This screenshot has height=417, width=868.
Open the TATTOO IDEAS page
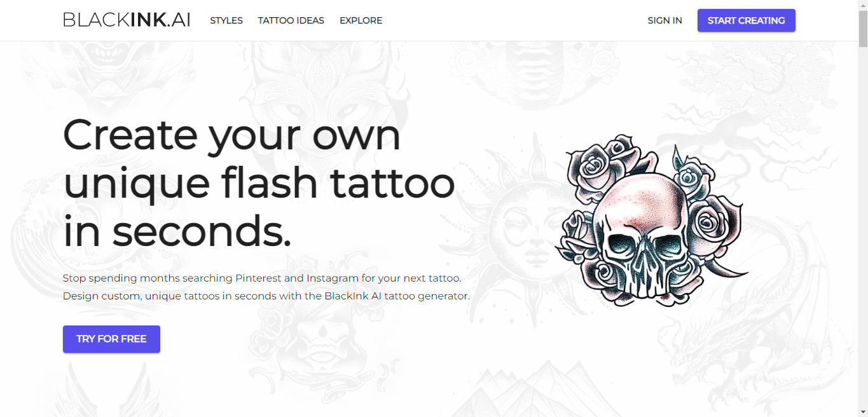(x=291, y=20)
